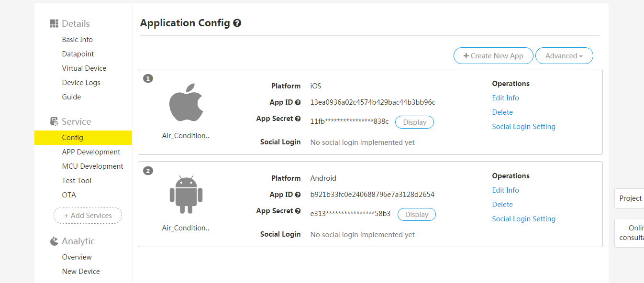This screenshot has width=644, height=283.
Task: Open the Advanced dropdown menu
Action: click(564, 55)
